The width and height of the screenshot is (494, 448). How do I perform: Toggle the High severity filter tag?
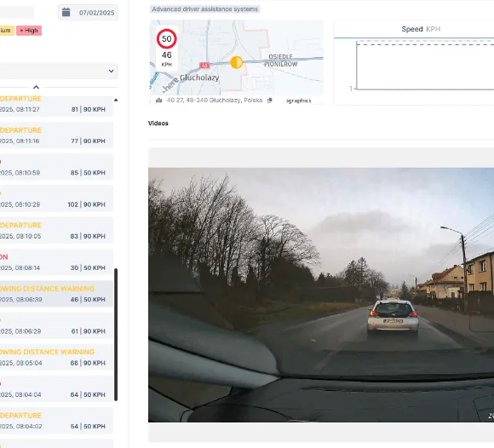(29, 31)
